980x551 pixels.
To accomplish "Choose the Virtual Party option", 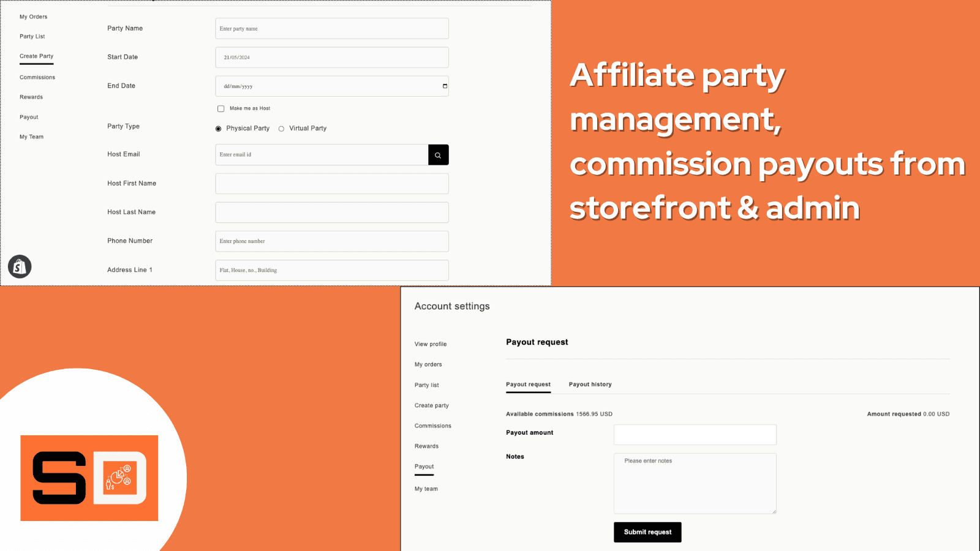I will [282, 129].
